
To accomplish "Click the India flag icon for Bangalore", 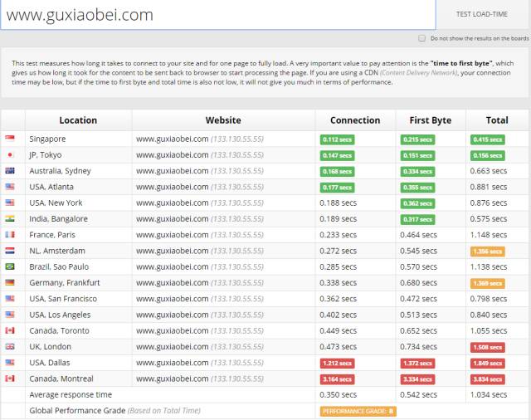I will click(10, 218).
